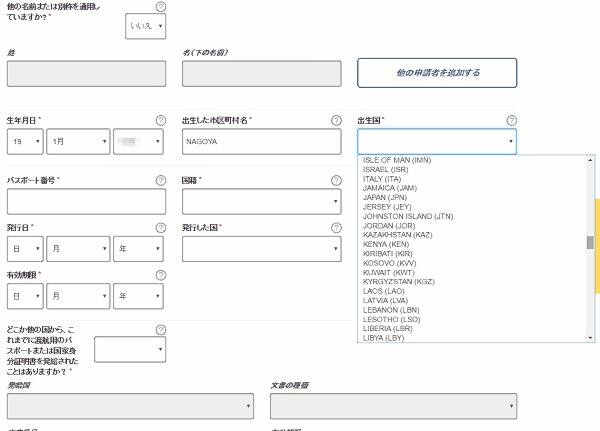Expand the 国籍 dropdown
Viewport: 600px width, 431px height.
tap(261, 202)
